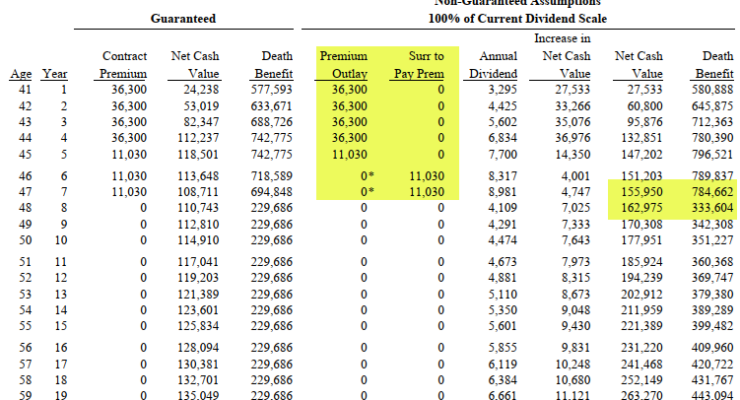Select increase in net cash value 14,350
Screen dimensions: 740x400
pyautogui.click(x=572, y=155)
